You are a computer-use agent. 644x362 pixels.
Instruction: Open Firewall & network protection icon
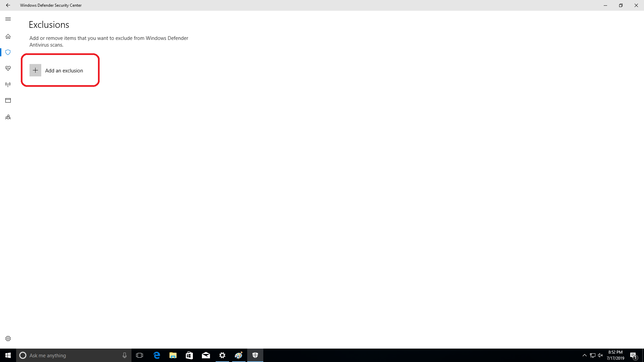[8, 84]
